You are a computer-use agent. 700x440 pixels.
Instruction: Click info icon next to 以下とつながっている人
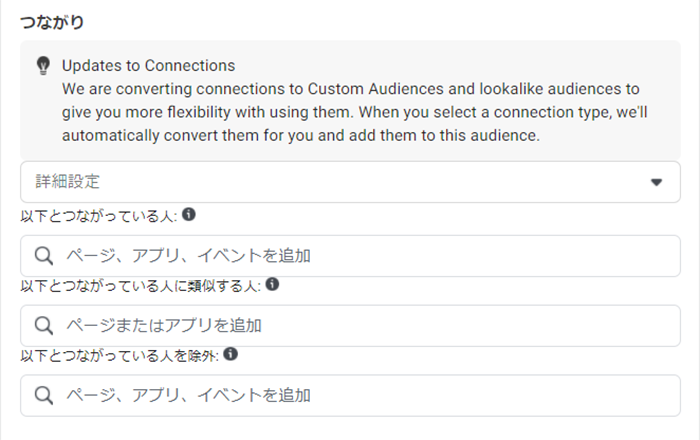[x=189, y=214]
